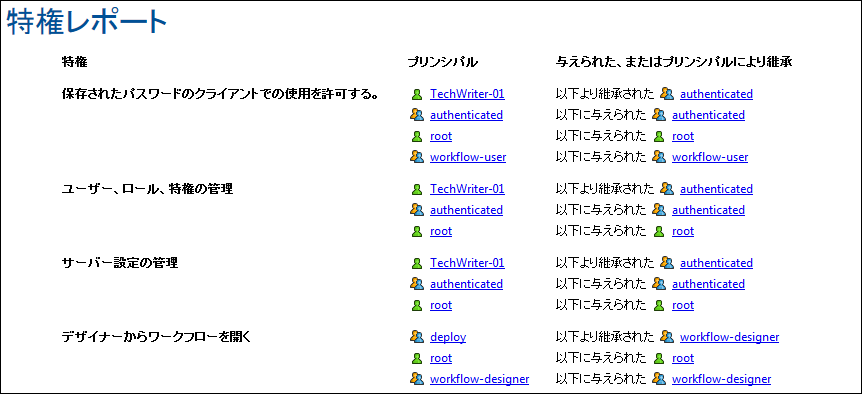Open TechWriter-01 link under ユーザー、ロール、特権の管理
The image size is (862, 394).
467,189
